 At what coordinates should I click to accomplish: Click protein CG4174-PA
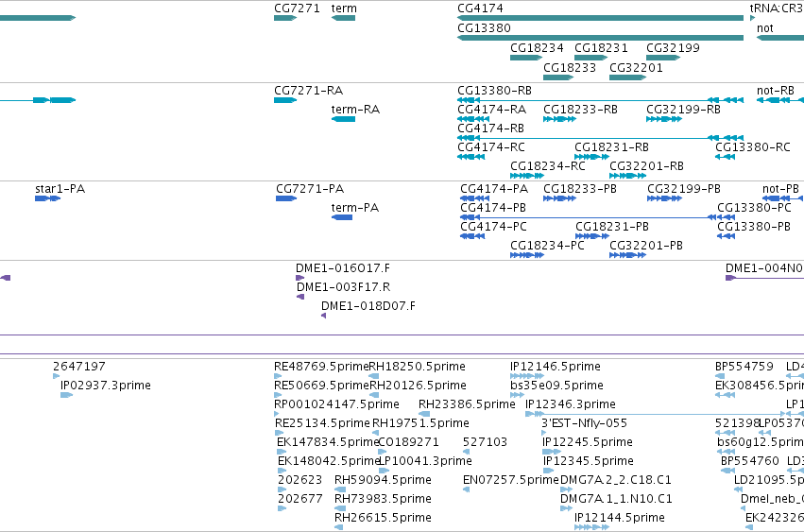(474, 198)
